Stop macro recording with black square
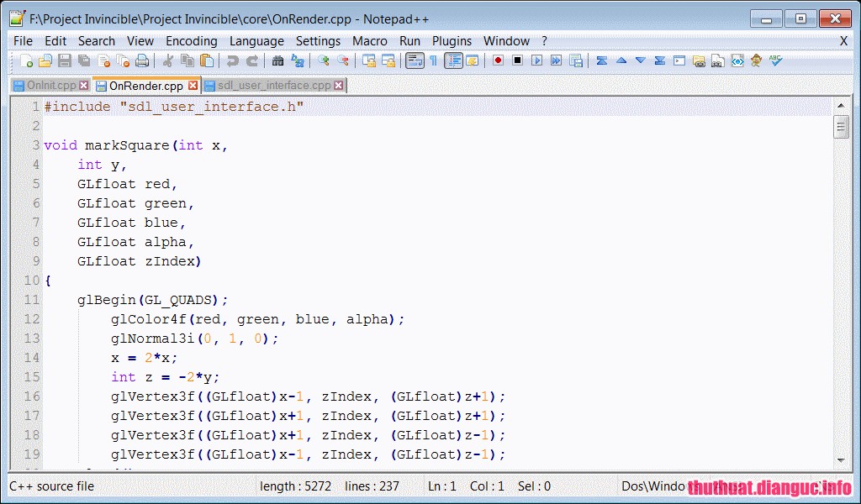This screenshot has width=861, height=504. click(x=517, y=60)
